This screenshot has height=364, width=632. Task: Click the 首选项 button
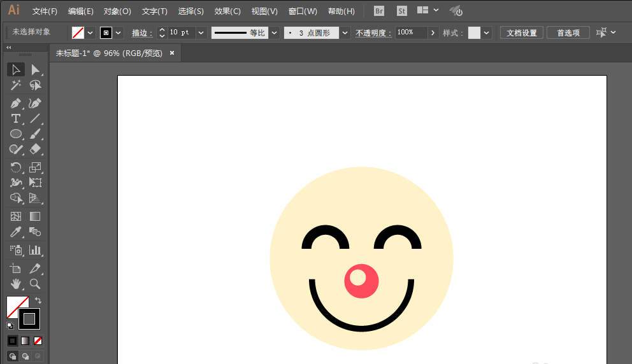click(568, 32)
